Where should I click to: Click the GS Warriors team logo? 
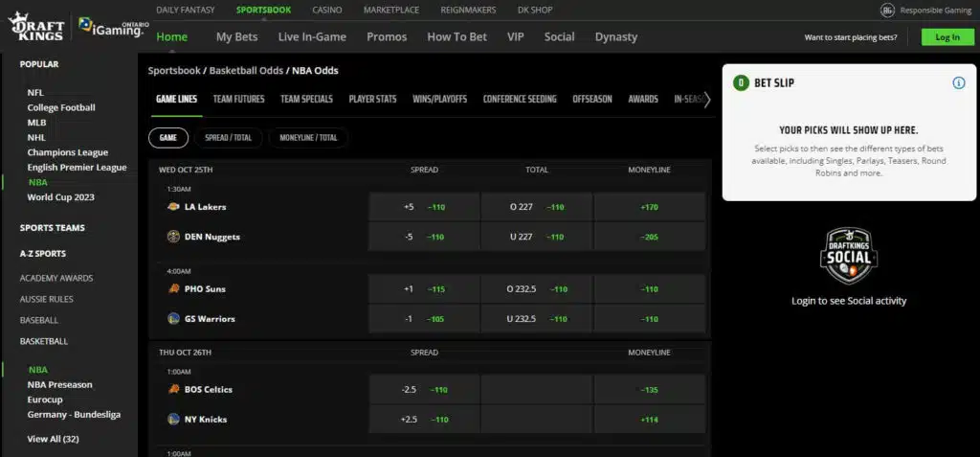[x=174, y=319]
